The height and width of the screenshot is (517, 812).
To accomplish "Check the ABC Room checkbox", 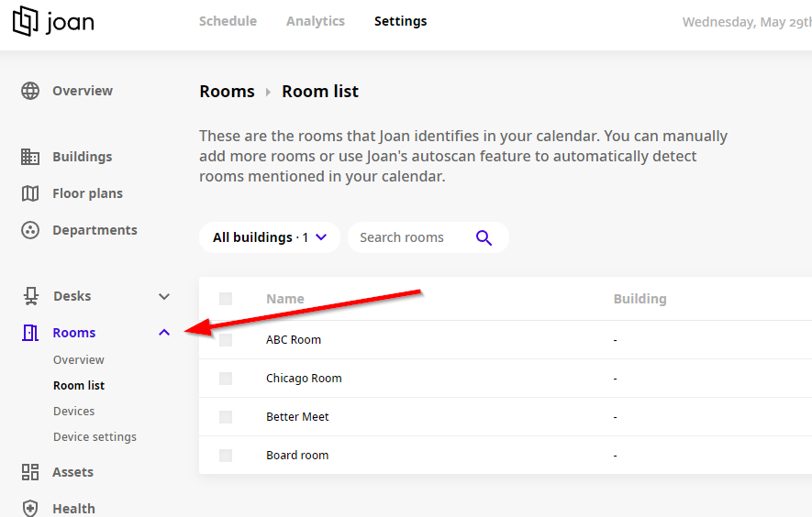I will pyautogui.click(x=226, y=340).
